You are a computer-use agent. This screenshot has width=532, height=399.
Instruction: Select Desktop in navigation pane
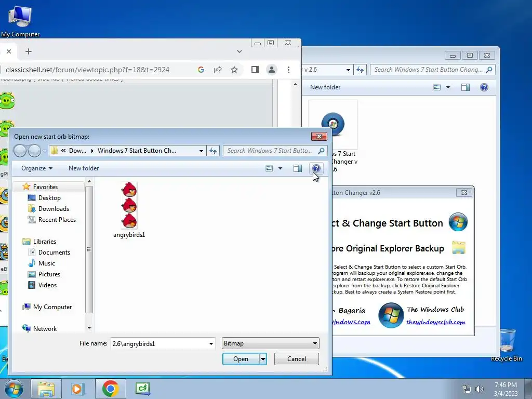coord(49,198)
